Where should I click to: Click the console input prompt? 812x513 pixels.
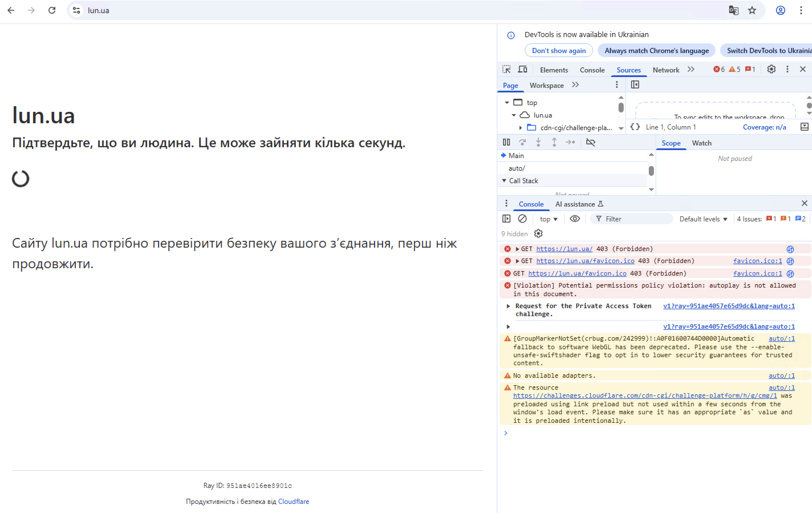pos(654,433)
